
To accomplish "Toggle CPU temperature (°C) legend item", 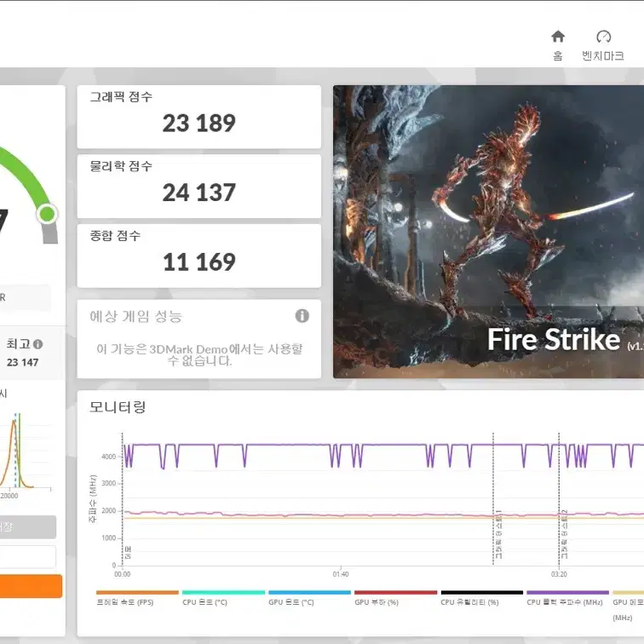I will (223, 598).
